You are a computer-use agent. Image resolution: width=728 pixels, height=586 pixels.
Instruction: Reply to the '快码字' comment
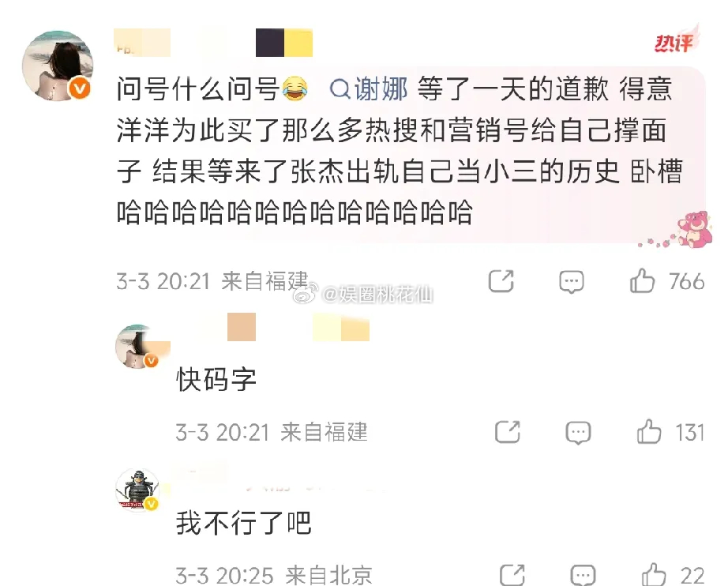[x=578, y=432]
